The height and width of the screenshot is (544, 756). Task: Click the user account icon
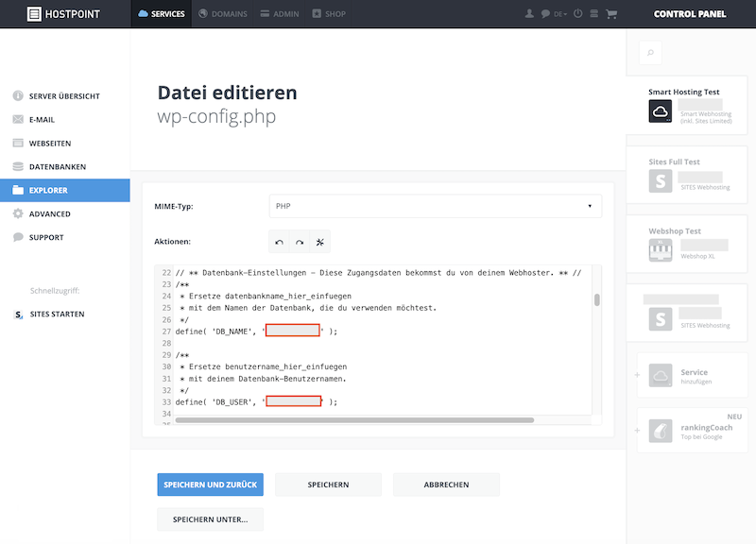529,14
